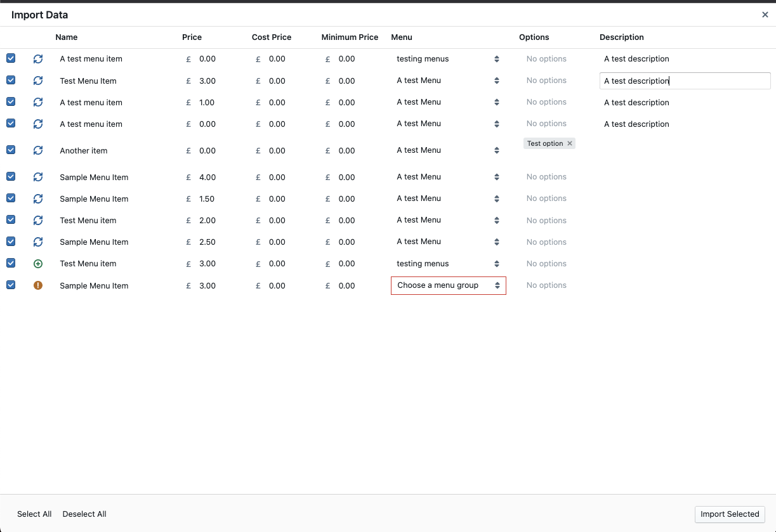Click the sync icon on the £1.50 Sample Menu Item

point(38,198)
